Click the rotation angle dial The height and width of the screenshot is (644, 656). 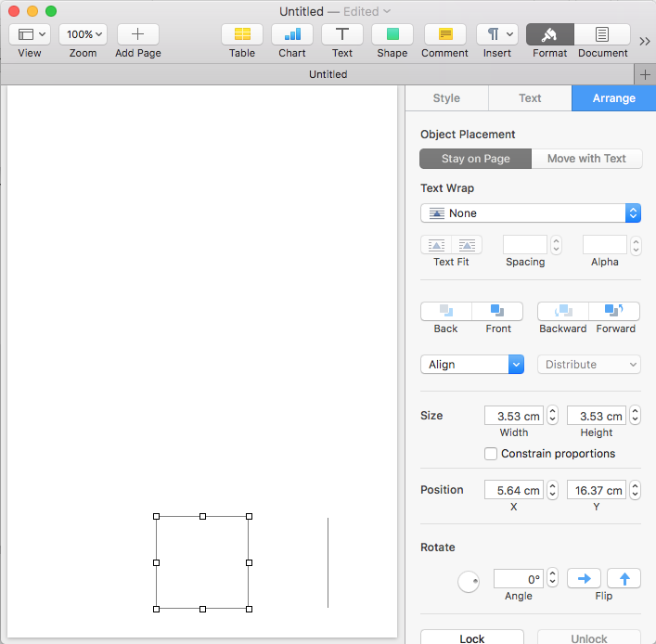[x=469, y=582]
